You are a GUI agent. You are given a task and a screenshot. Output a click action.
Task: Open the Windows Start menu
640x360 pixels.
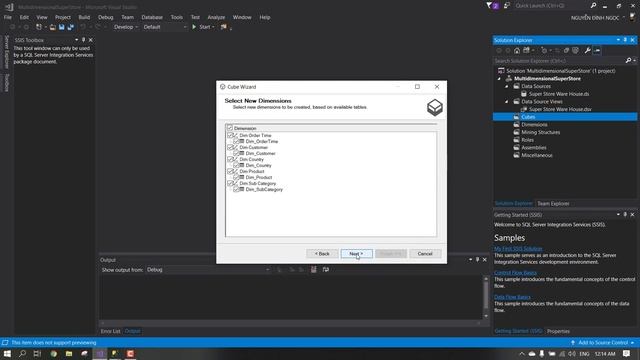(7, 353)
